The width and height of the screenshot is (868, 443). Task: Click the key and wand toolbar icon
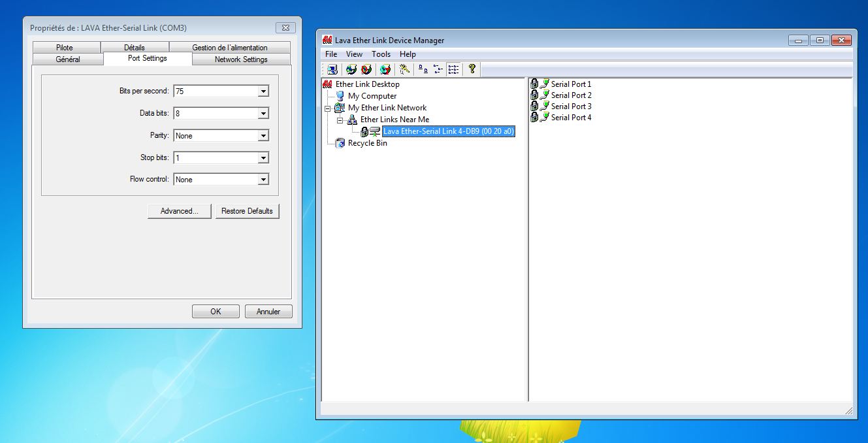pyautogui.click(x=404, y=69)
